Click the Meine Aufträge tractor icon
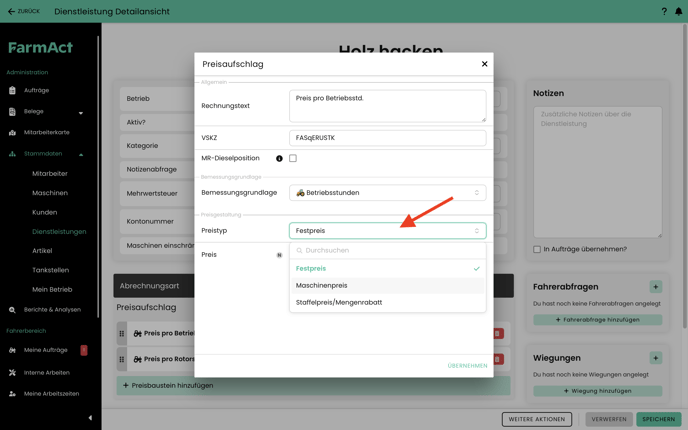Image resolution: width=688 pixels, height=430 pixels. 12,350
